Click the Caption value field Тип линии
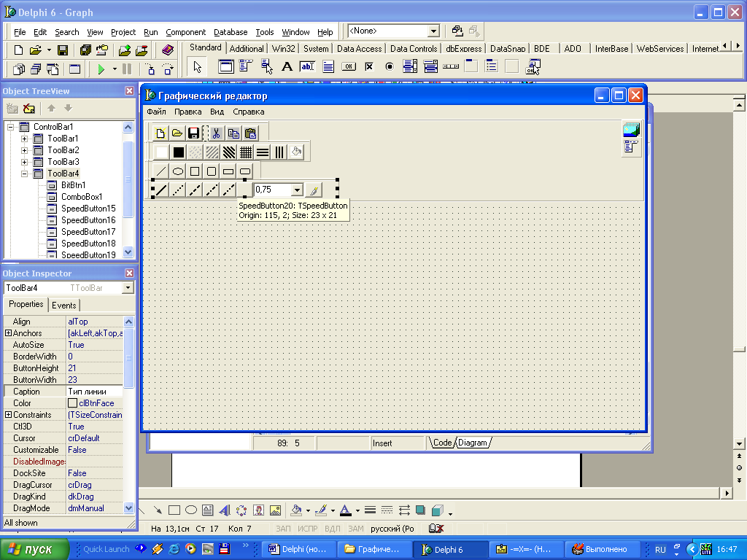Image resolution: width=747 pixels, height=560 pixels. pos(95,392)
